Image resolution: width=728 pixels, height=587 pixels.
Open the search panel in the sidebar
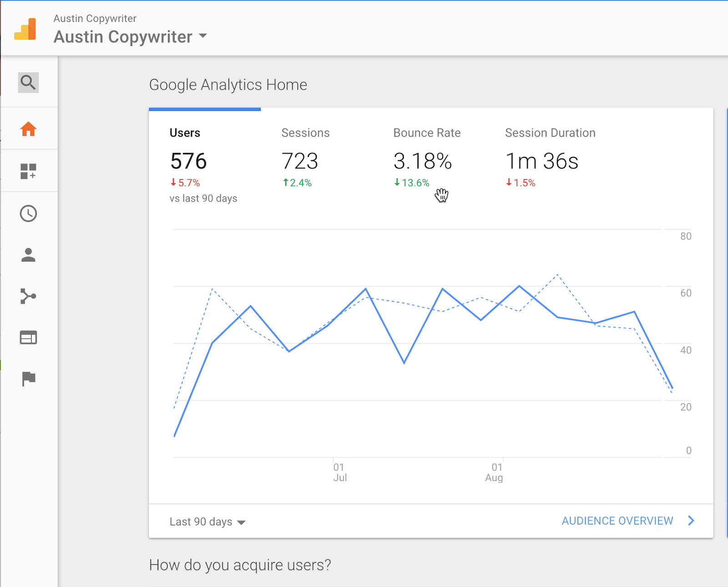point(28,82)
